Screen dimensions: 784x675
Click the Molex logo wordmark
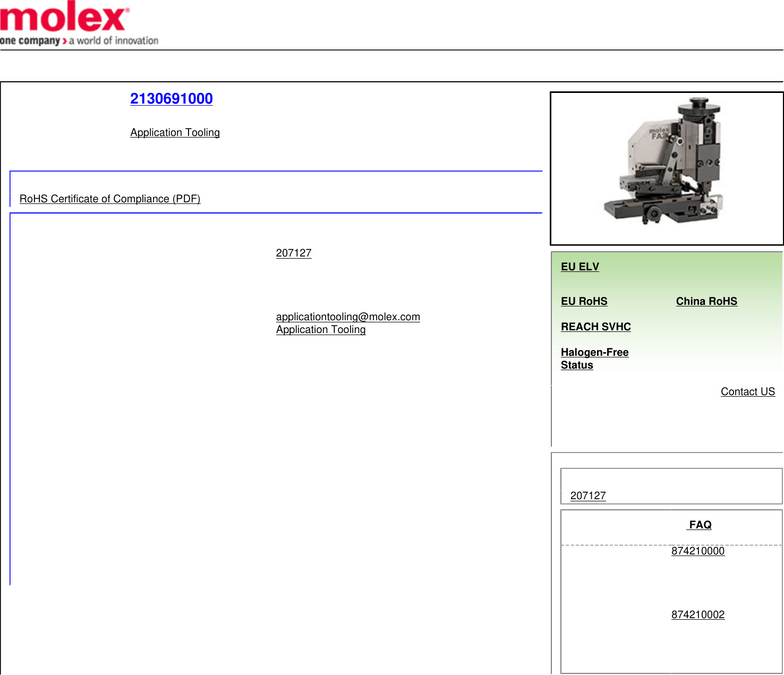(x=64, y=17)
